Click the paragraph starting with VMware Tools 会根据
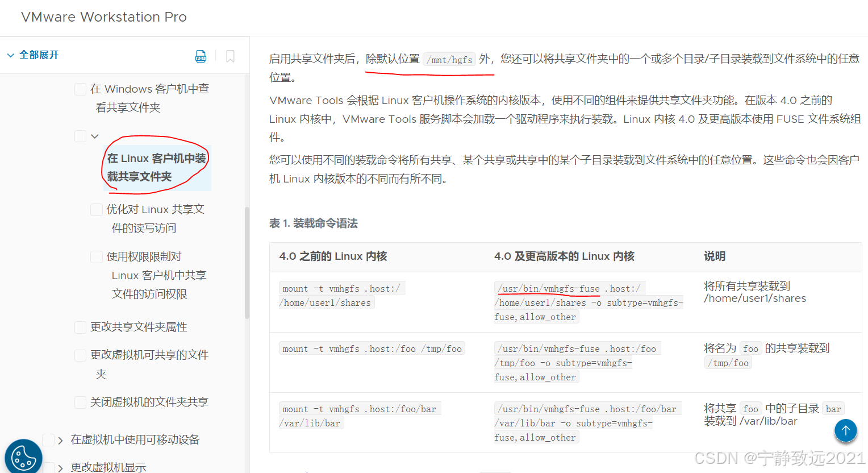 click(565, 119)
